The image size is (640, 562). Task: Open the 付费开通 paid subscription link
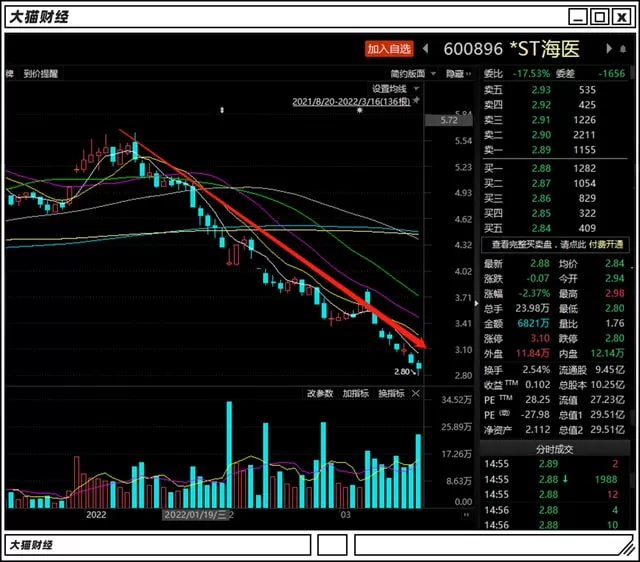(x=606, y=244)
